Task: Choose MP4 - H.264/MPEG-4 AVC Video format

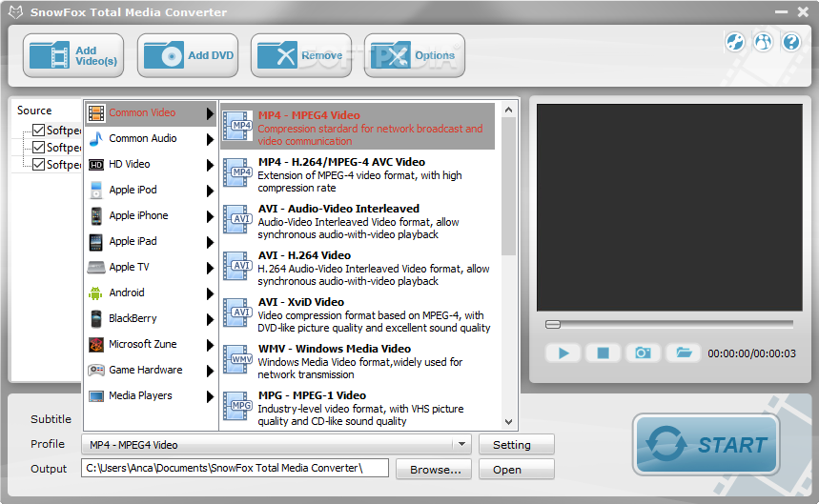Action: pos(358,174)
